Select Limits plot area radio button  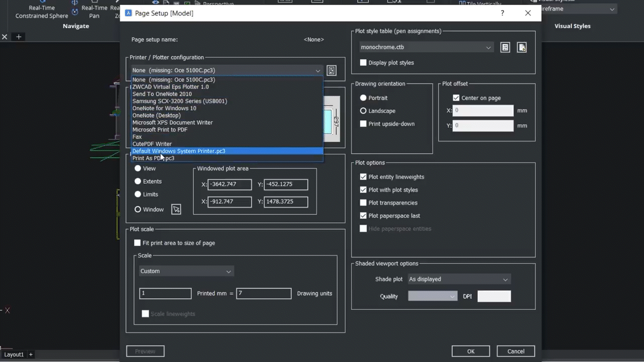[138, 194]
